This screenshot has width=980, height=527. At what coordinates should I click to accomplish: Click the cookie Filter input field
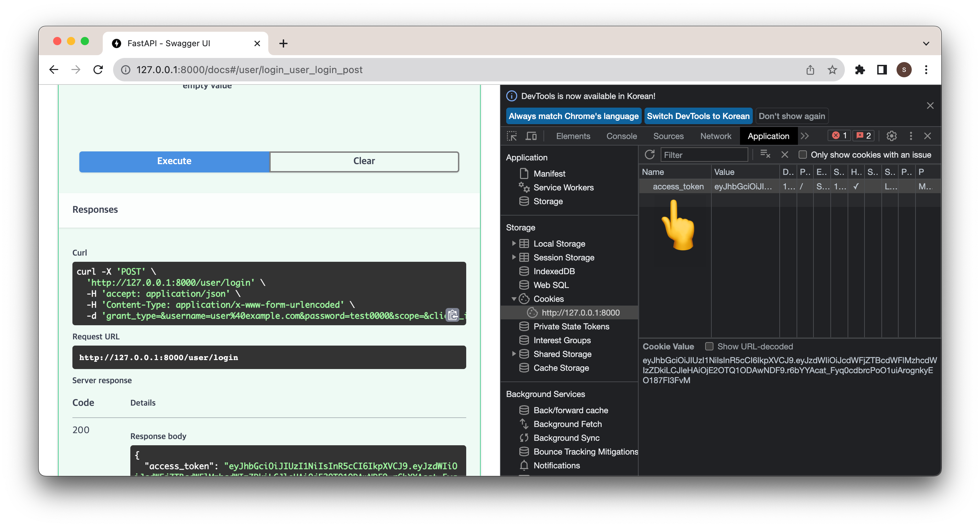(x=704, y=155)
